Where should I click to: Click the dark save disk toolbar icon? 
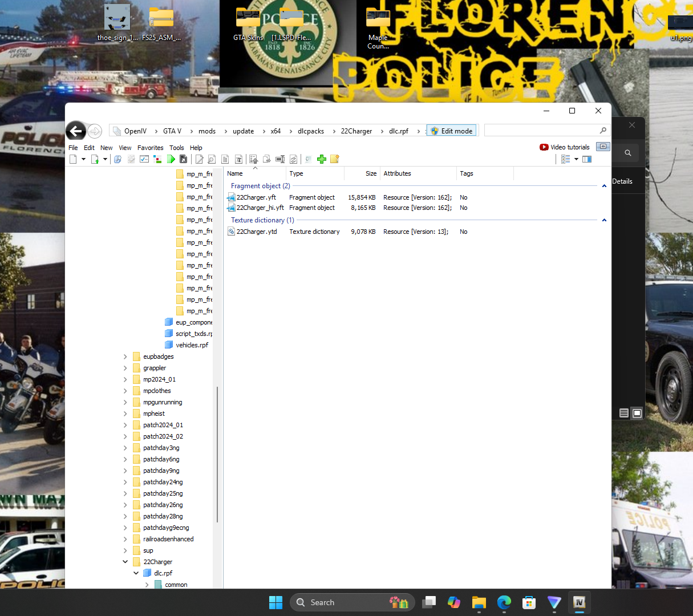(183, 159)
